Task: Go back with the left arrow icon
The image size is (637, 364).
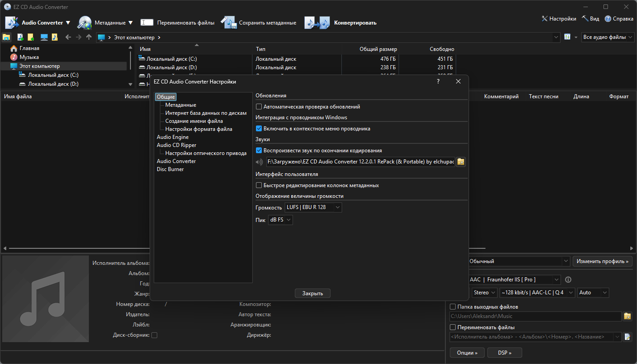Action: pyautogui.click(x=68, y=37)
